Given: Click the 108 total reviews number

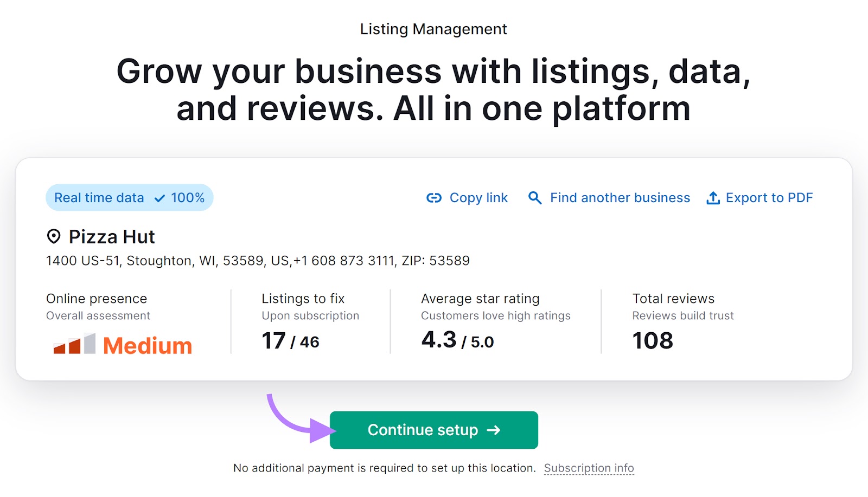Looking at the screenshot, I should (x=653, y=341).
